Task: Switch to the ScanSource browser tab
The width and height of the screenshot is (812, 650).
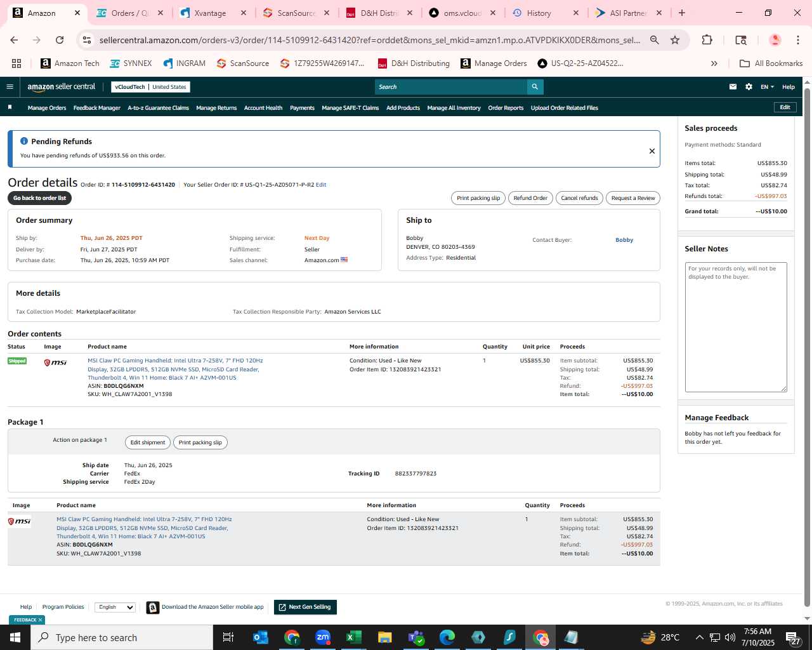Action: coord(296,13)
